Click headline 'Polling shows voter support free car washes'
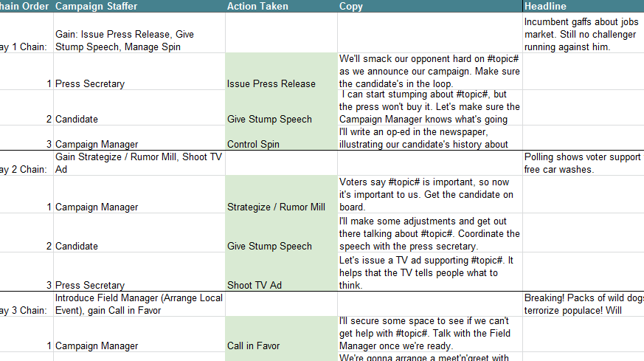The width and height of the screenshot is (644, 361). [x=584, y=163]
